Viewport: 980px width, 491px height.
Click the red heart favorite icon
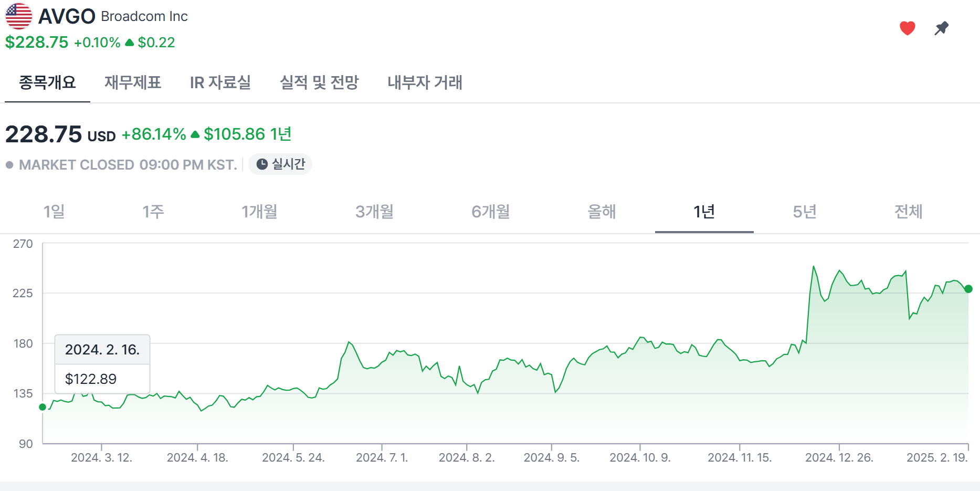pos(907,28)
